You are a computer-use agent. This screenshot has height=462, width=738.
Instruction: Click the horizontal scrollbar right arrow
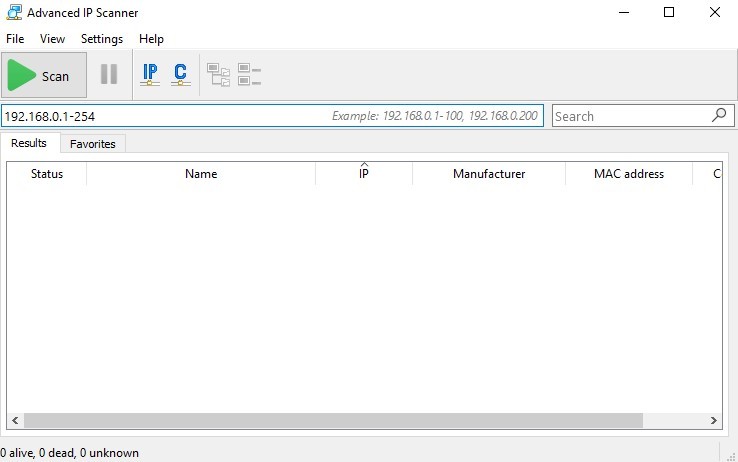coord(714,421)
